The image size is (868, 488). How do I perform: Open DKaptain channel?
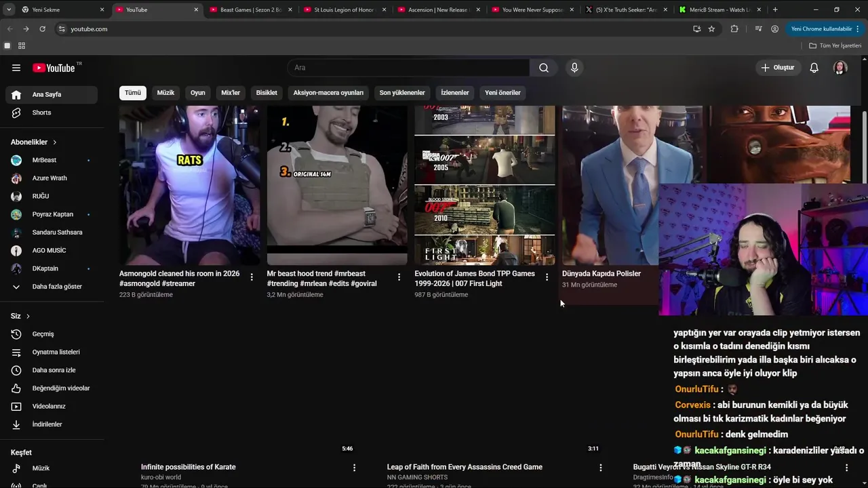(x=52, y=268)
